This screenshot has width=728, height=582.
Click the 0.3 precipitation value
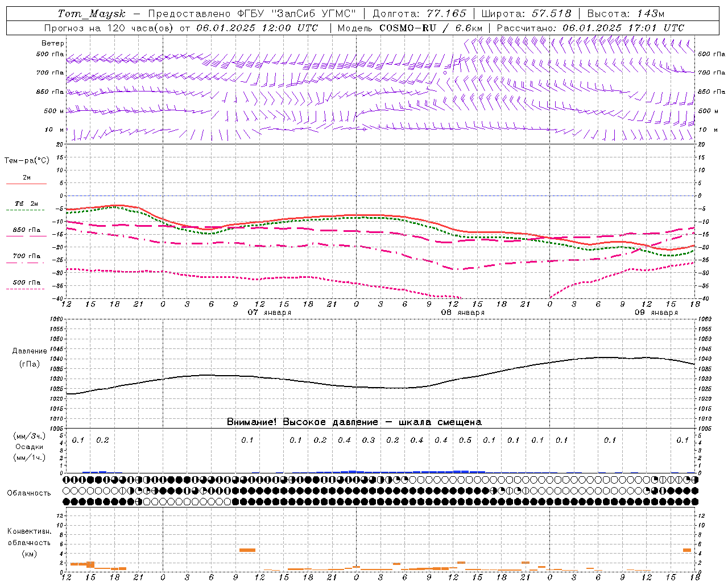pos(369,440)
